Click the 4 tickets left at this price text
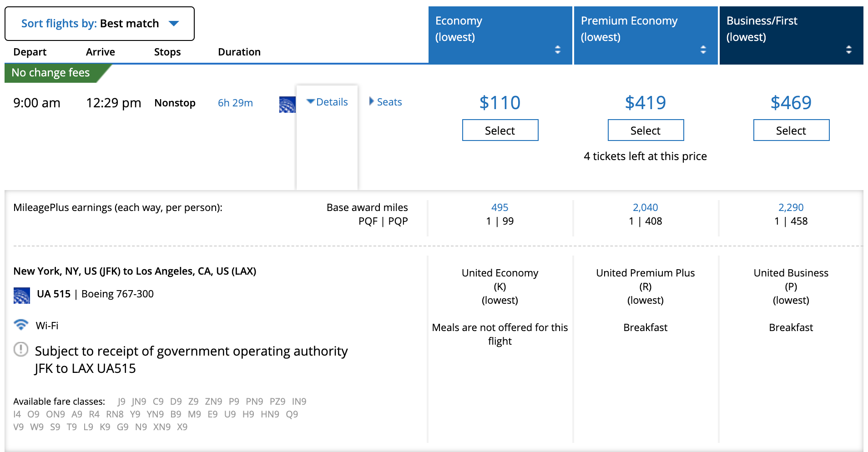This screenshot has width=868, height=452. coord(646,156)
